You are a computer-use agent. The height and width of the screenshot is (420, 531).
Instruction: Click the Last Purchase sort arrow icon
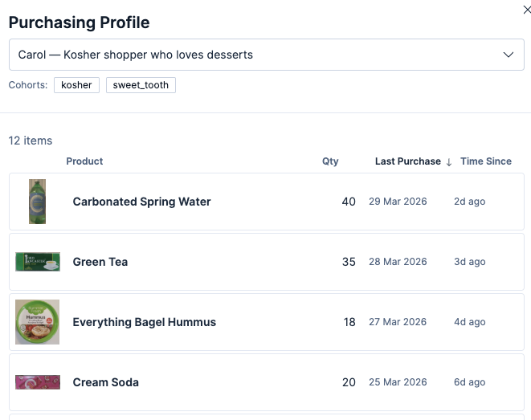coord(449,162)
